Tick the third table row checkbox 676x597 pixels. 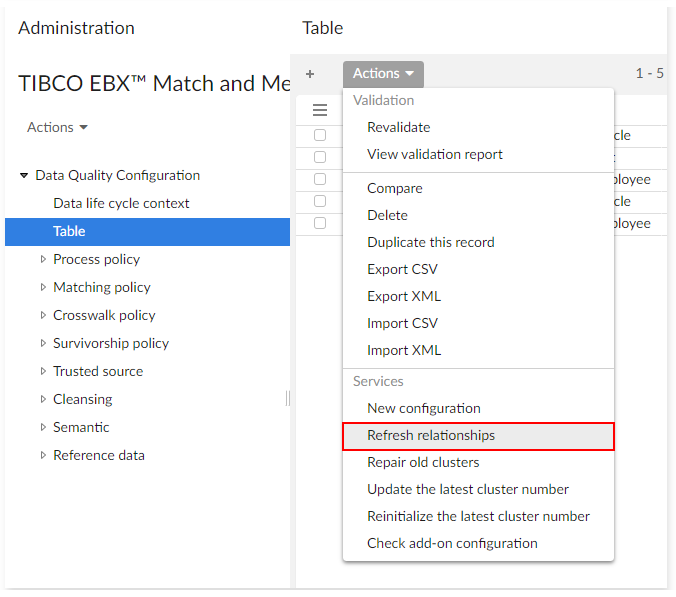pos(320,179)
